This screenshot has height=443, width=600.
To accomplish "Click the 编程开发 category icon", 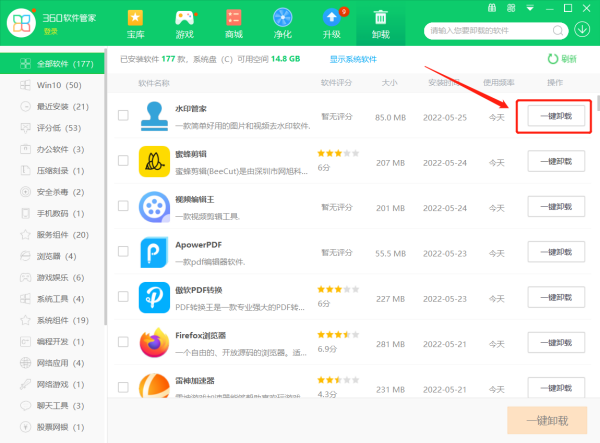I will [25, 341].
